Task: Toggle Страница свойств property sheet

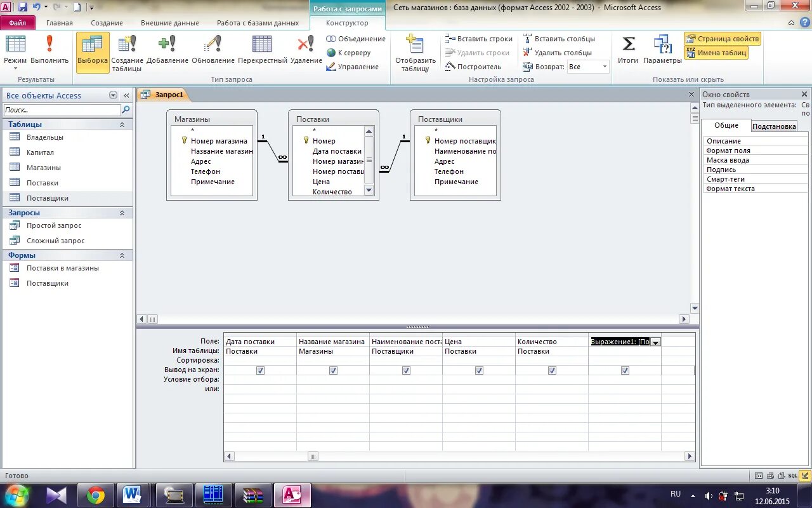Action: point(722,39)
